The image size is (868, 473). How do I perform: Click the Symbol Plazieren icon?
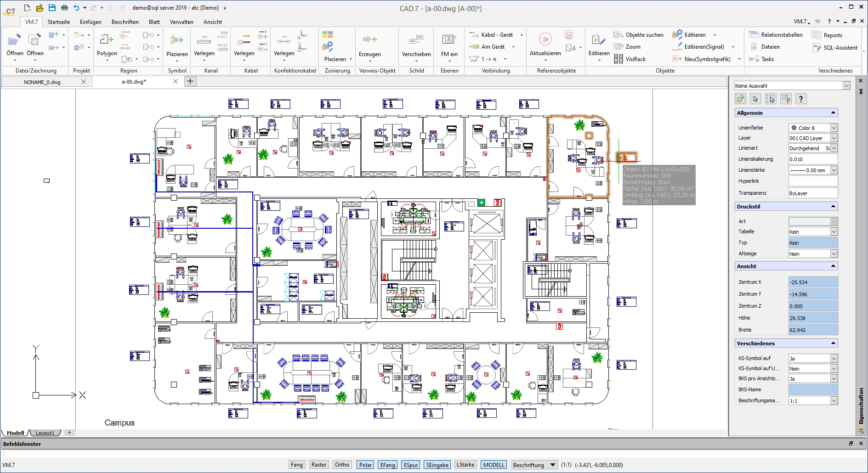(x=176, y=40)
